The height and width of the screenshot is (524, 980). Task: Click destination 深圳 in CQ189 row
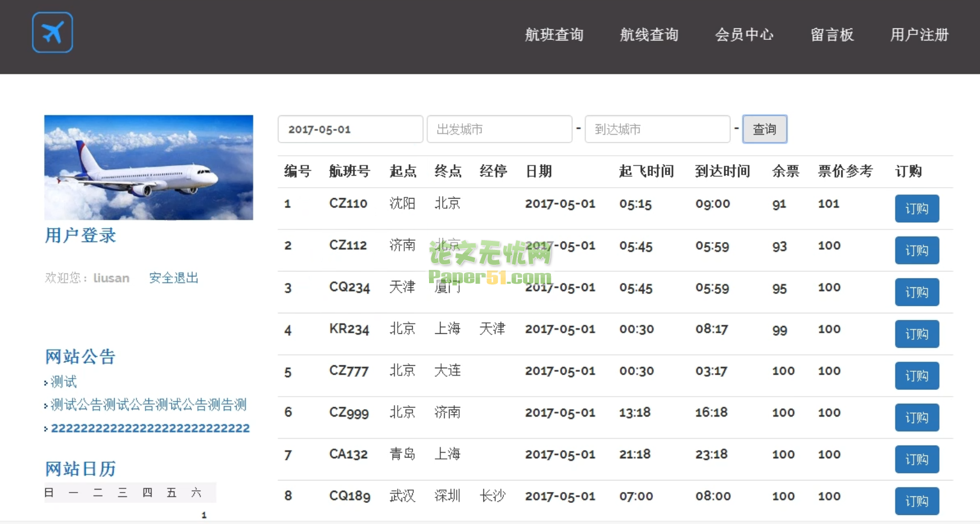[x=448, y=496]
